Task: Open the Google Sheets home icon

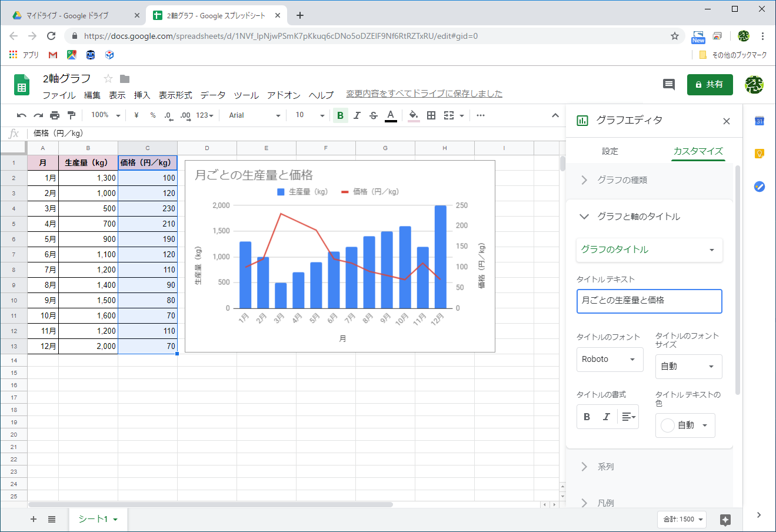Action: (22, 85)
